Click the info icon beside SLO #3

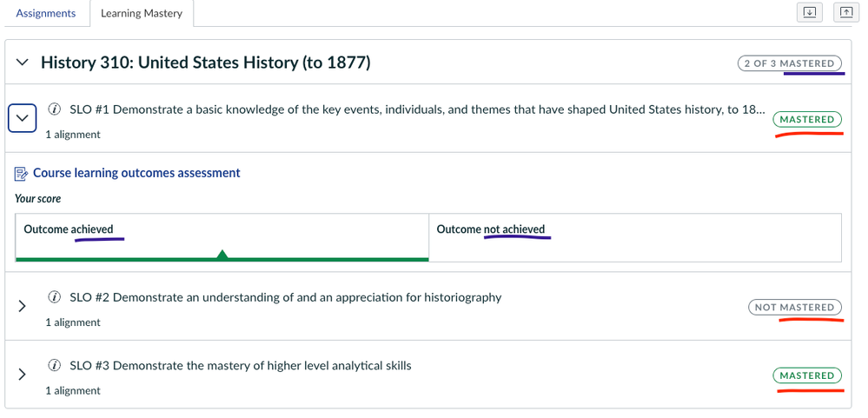[55, 365]
